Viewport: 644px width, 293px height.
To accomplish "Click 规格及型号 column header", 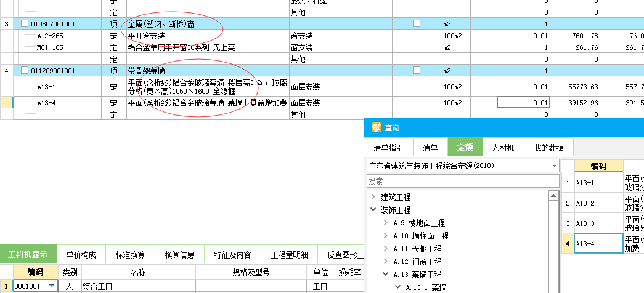I will tap(251, 272).
